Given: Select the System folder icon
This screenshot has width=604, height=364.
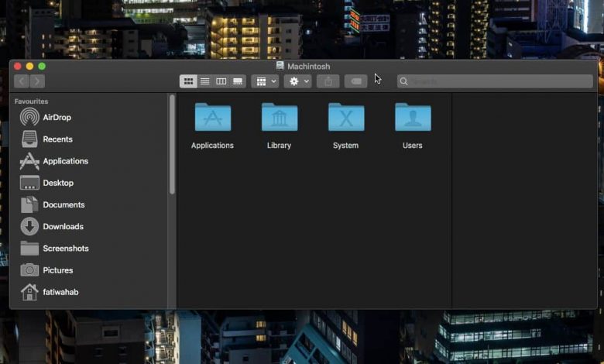Looking at the screenshot, I should point(346,117).
